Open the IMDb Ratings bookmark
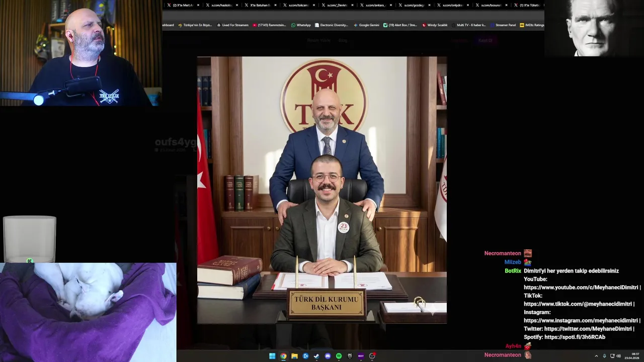The height and width of the screenshot is (362, 644). [532, 25]
